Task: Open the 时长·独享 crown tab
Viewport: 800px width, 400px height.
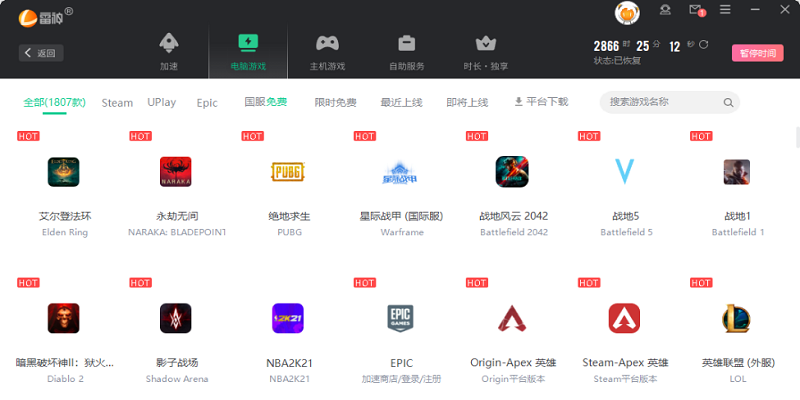Action: 486,52
